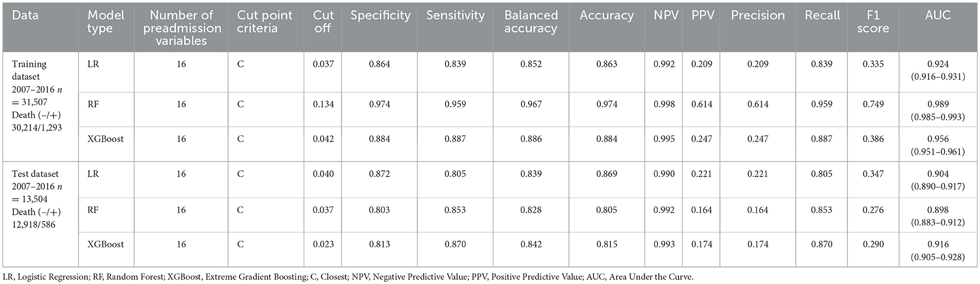Screen dimensions: 980x284
Task: Select the training RF cut off value 0.134
Action: coord(323,105)
